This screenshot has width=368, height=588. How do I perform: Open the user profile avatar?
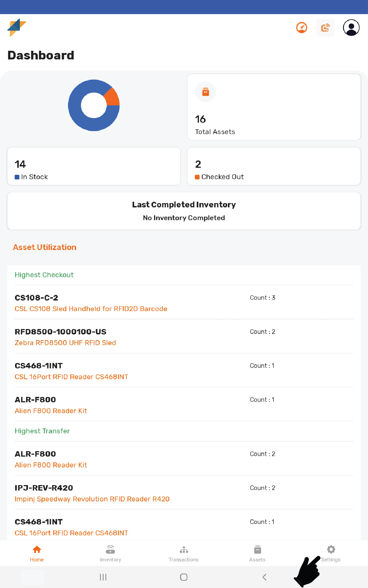(351, 28)
